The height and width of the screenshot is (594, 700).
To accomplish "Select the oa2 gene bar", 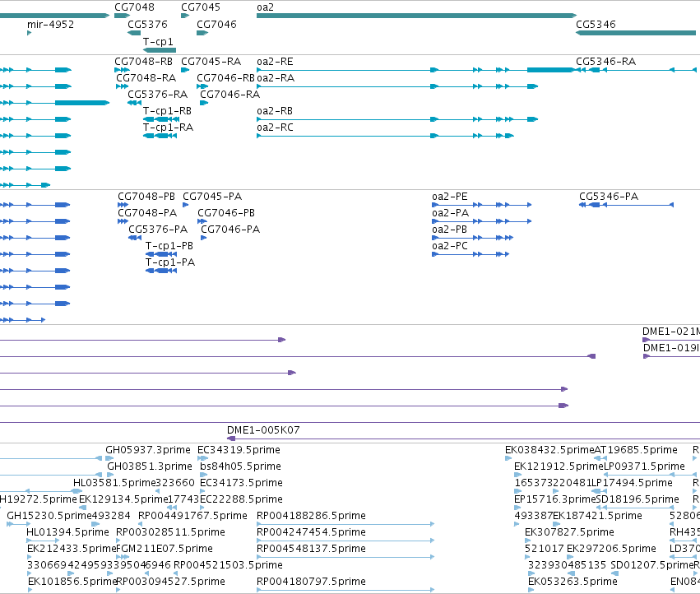I will (x=416, y=16).
